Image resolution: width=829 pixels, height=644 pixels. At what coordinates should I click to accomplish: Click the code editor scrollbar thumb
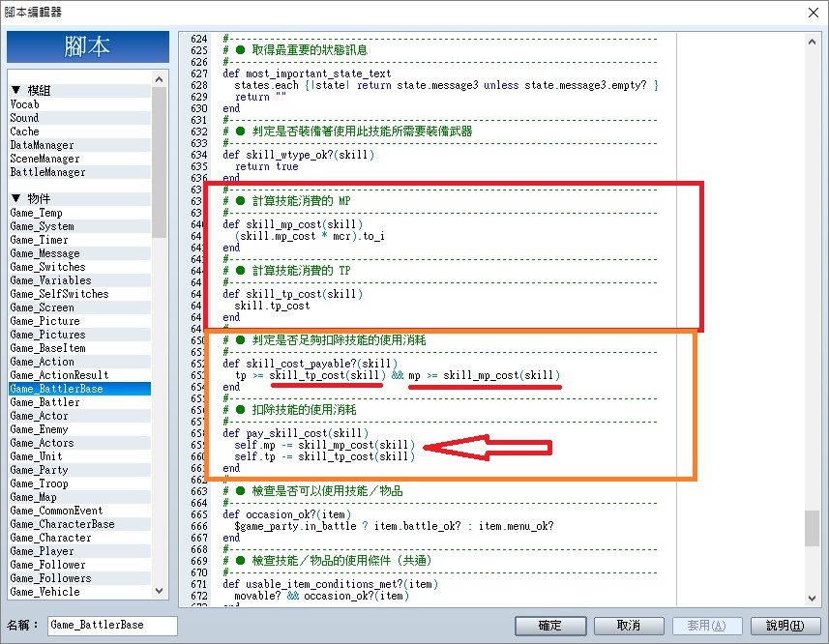click(812, 528)
